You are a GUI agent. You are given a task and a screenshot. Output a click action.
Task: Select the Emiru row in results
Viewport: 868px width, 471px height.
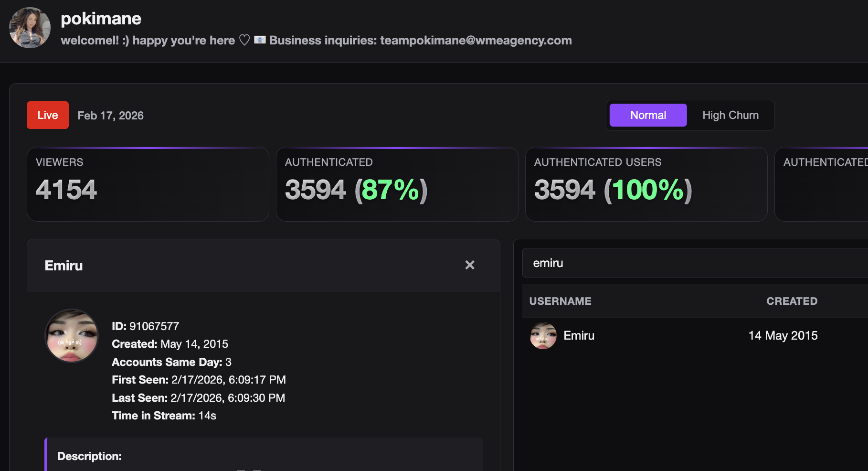point(695,335)
